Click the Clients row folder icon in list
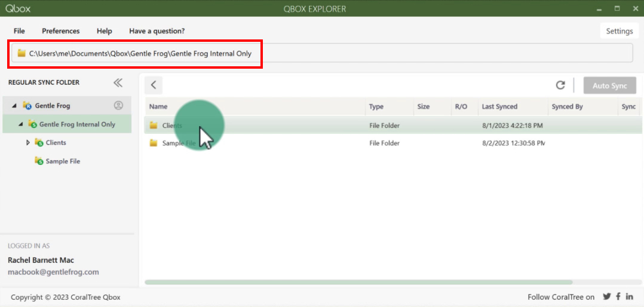 [154, 125]
